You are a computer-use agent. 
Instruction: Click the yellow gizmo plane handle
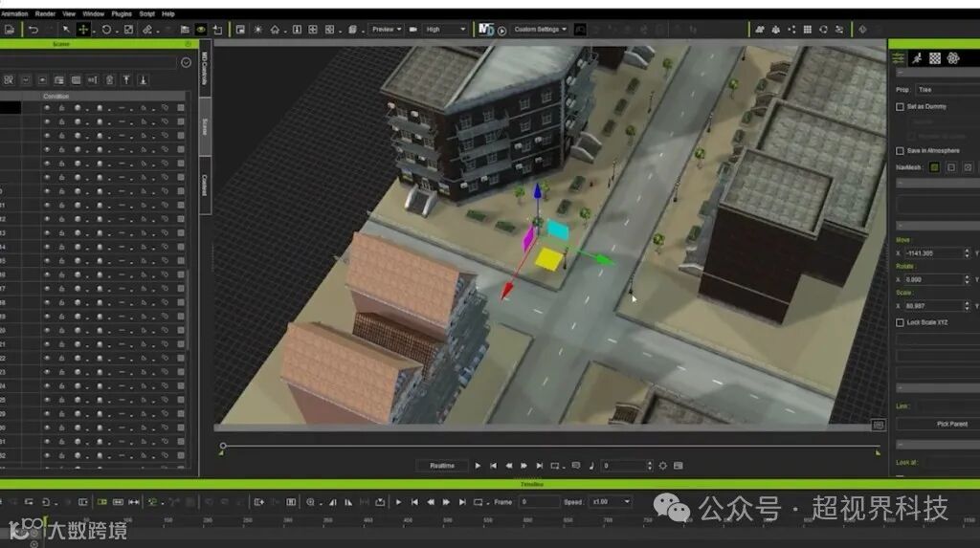[x=548, y=259]
